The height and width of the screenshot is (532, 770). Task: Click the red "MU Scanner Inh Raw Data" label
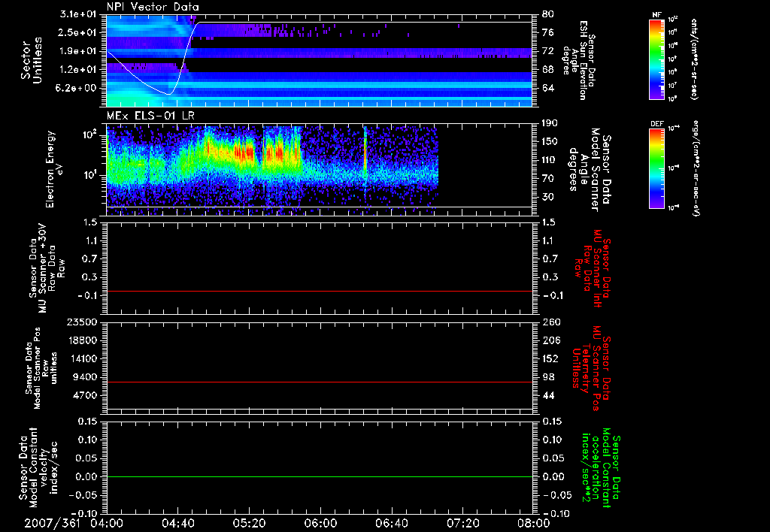(x=593, y=269)
